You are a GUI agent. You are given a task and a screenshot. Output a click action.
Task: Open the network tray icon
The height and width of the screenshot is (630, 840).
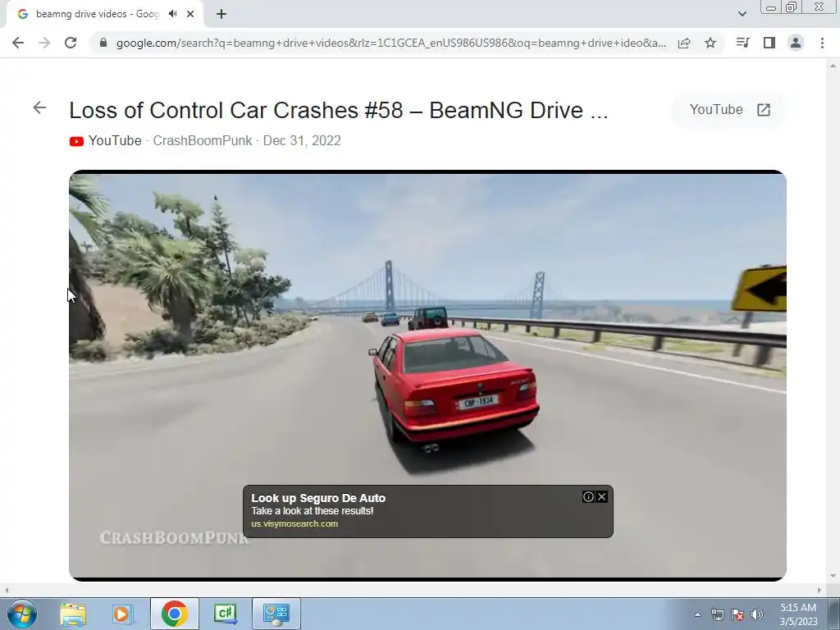tap(717, 614)
